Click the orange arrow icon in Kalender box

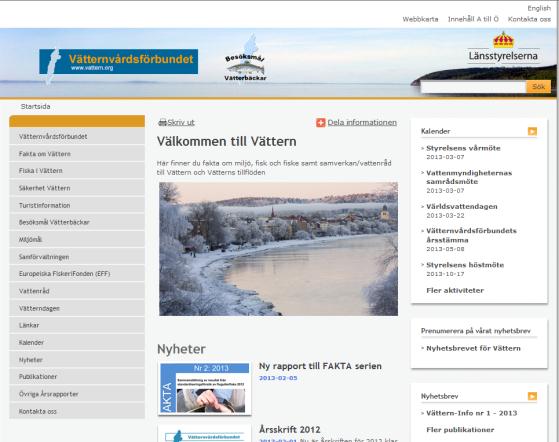coord(532,131)
